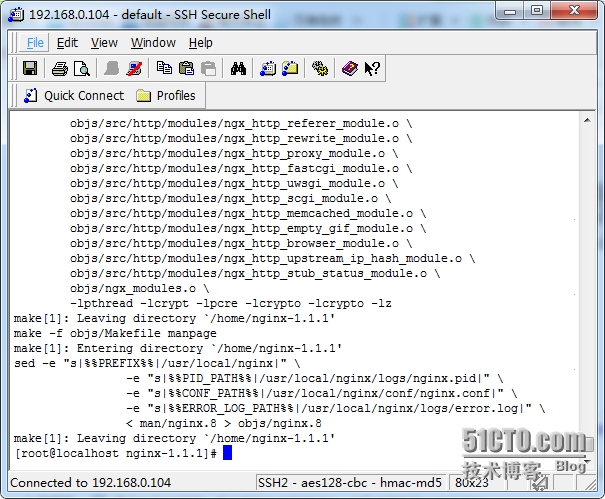The image size is (605, 499).
Task: Open New Terminal Window icon
Action: [x=268, y=69]
